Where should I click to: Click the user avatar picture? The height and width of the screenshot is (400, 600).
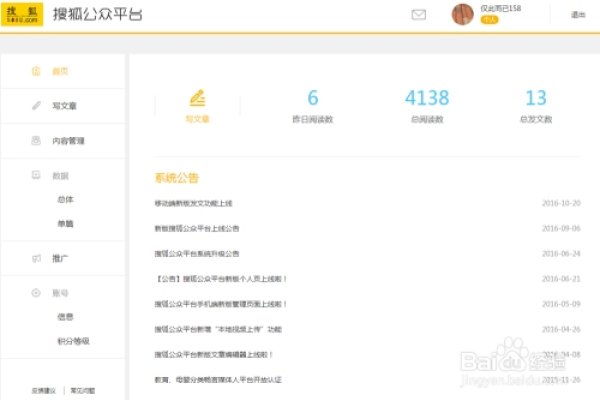point(463,15)
